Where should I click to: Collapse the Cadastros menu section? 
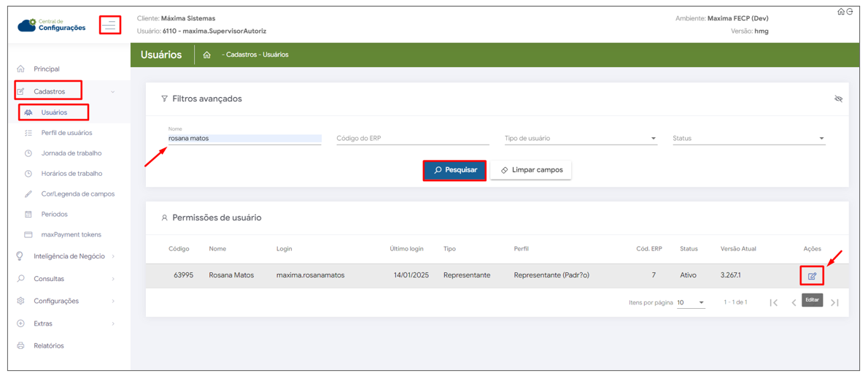point(113,92)
